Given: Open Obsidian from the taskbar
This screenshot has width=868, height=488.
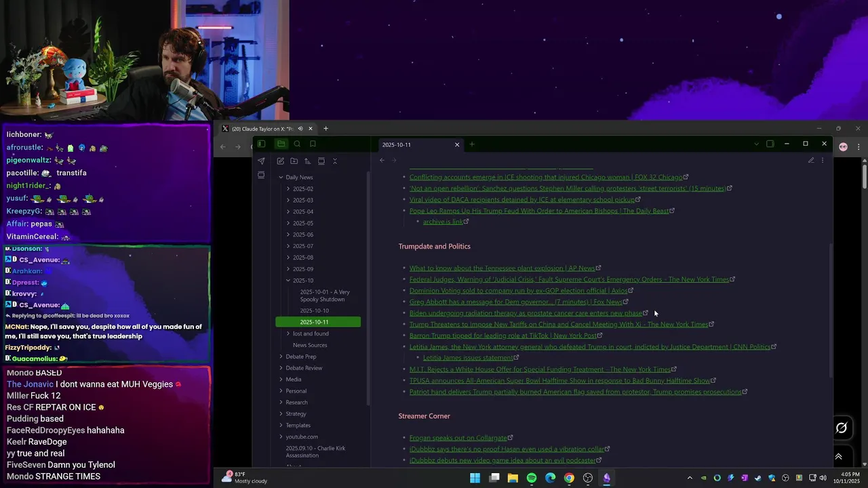Looking at the screenshot, I should coord(606,478).
